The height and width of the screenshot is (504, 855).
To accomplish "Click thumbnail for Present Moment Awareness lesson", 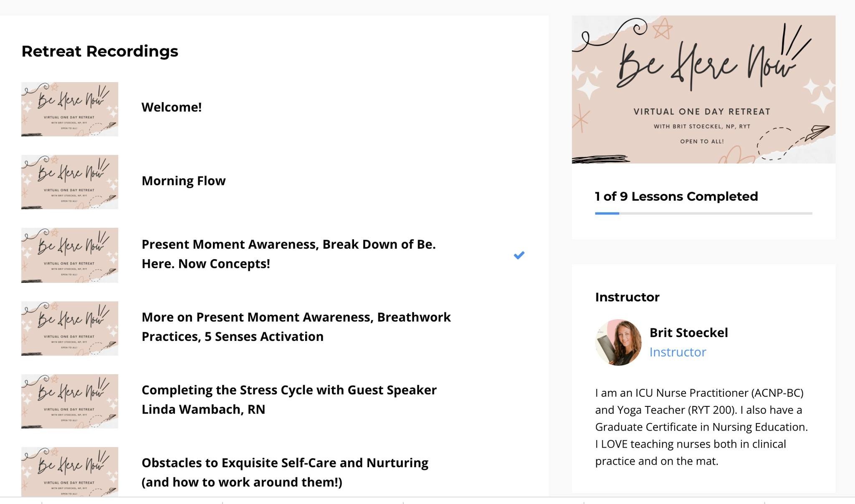I will 70,255.
